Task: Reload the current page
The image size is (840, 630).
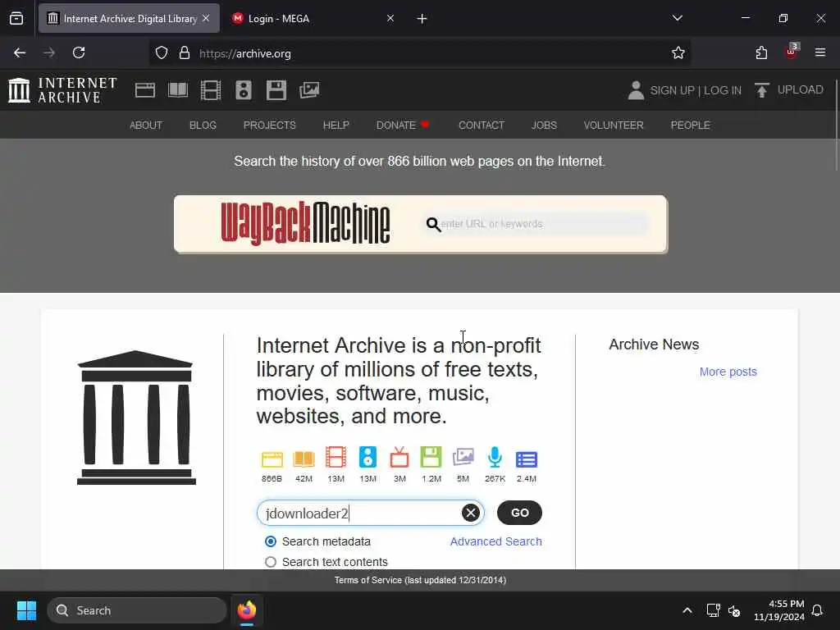Action: (x=79, y=52)
